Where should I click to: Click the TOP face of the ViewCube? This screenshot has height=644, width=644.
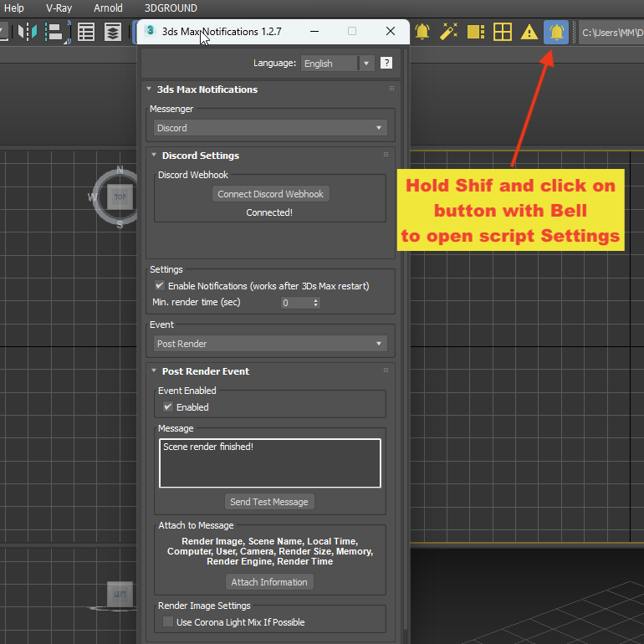(120, 197)
